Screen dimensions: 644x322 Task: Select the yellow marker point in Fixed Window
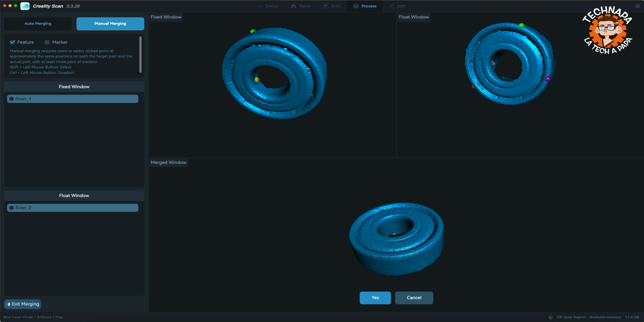point(257,79)
